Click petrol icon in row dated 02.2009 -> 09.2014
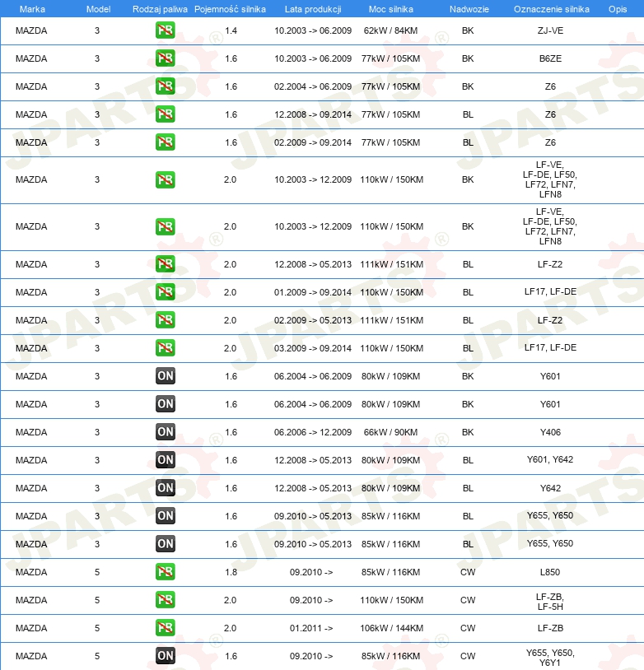Image resolution: width=644 pixels, height=670 pixels. coord(165,142)
